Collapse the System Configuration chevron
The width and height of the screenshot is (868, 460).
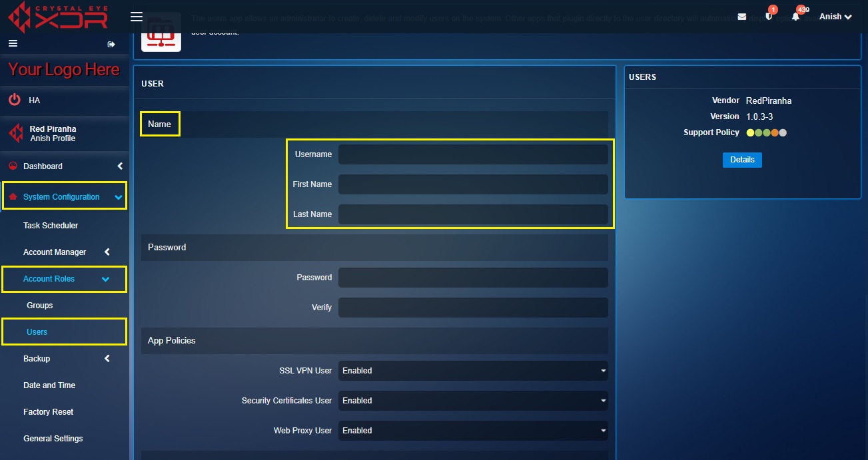coord(119,197)
